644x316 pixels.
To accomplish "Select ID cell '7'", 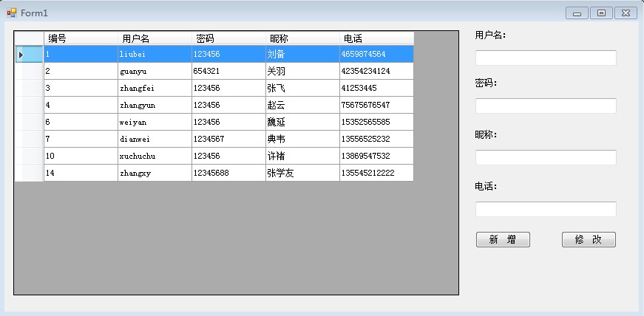I will pos(81,139).
